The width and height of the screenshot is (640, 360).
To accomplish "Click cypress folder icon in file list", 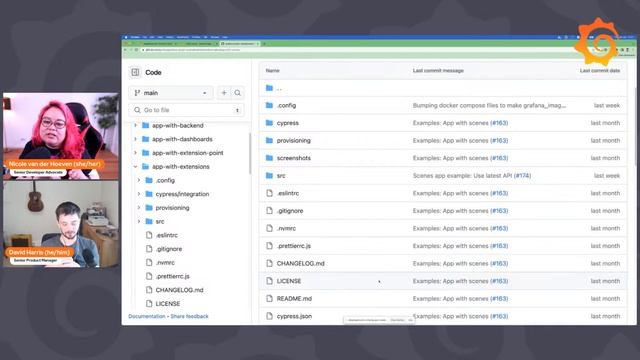I will point(269,123).
